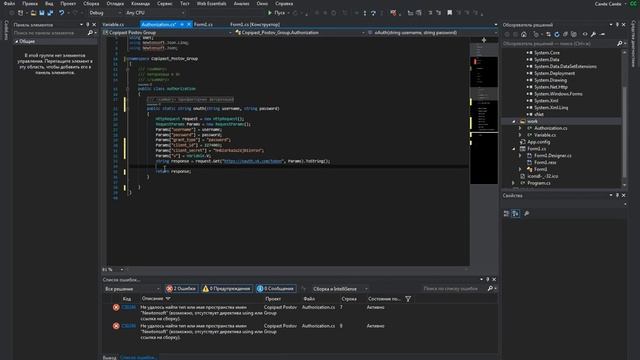Collapse the work folder in Solution Explorer
Viewport: 640px width, 360px height.
tap(513, 122)
